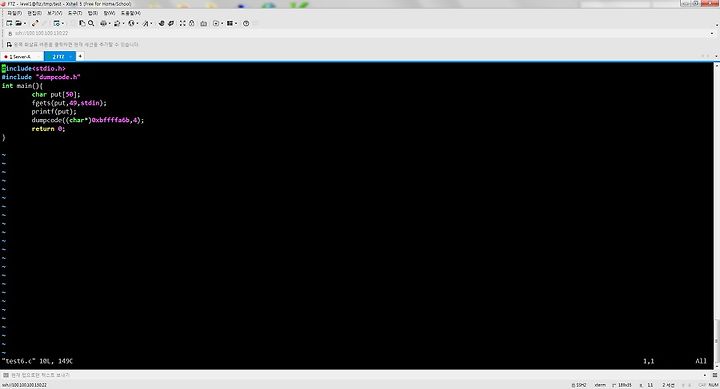Open the first menu in the menu bar
This screenshot has width=720, height=389.
pyautogui.click(x=15, y=13)
